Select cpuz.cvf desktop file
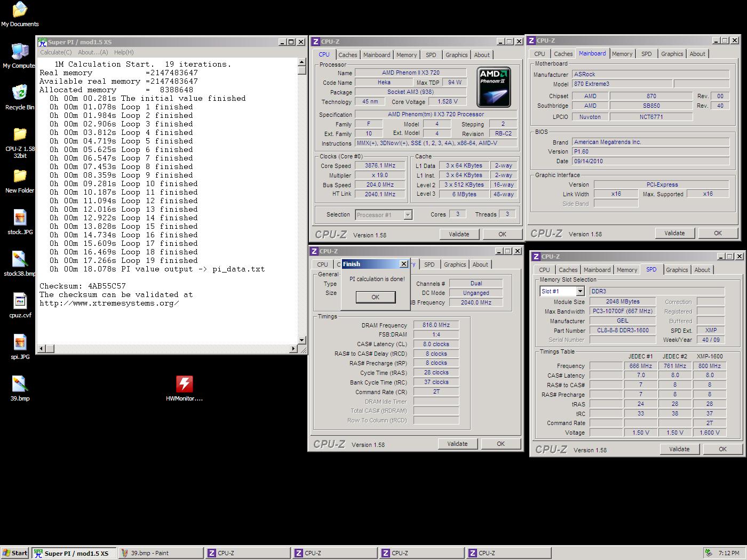Screen dimensions: 747x560 pos(20,306)
